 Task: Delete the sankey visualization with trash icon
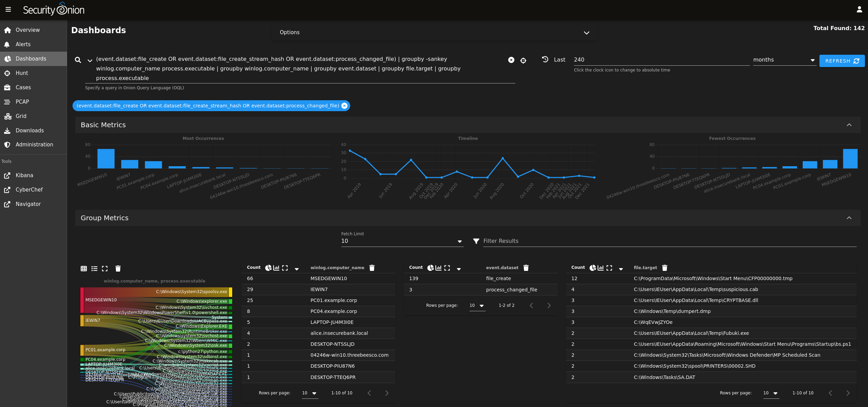pyautogui.click(x=118, y=268)
